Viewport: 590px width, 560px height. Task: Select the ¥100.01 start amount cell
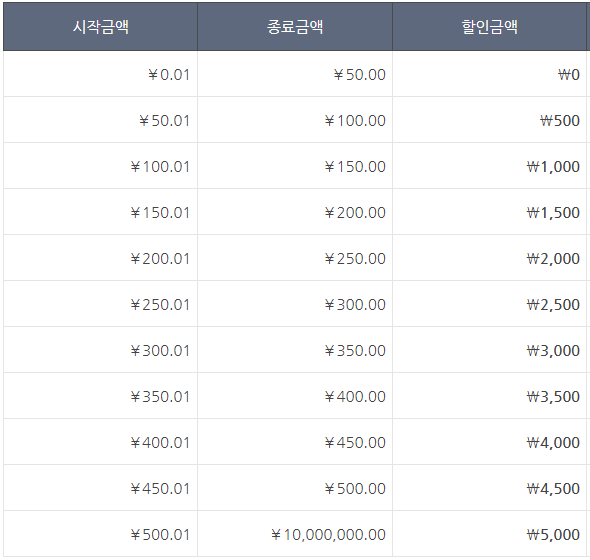(100, 166)
